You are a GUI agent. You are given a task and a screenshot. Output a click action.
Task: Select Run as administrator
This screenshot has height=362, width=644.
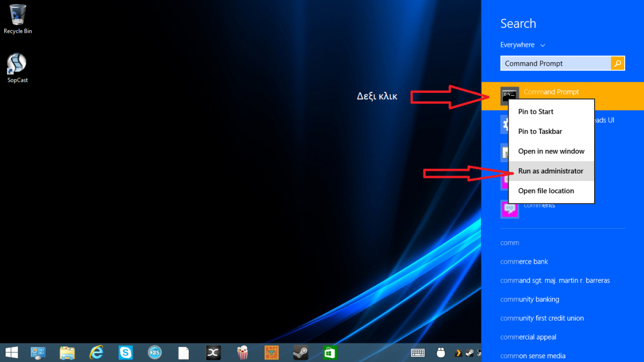click(x=551, y=171)
